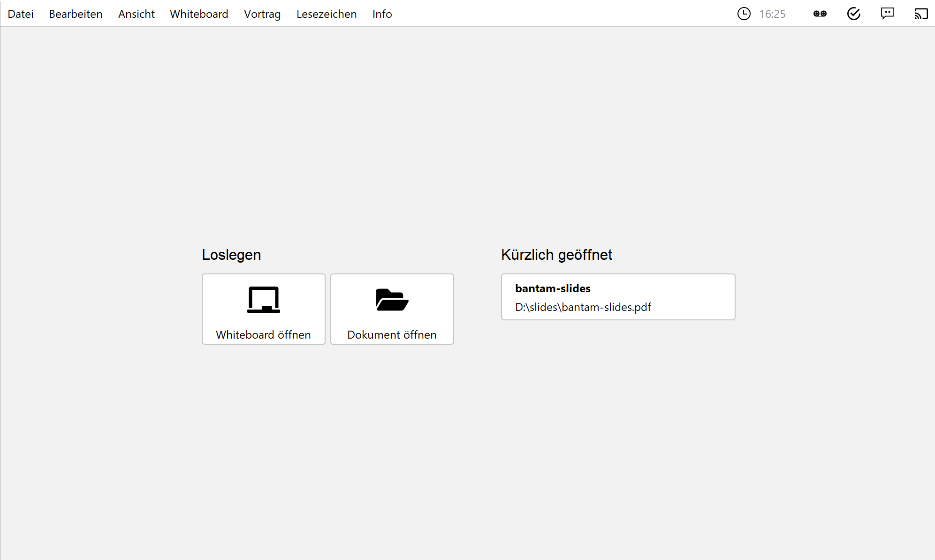
Task: Click the clock icon in the top bar
Action: tap(744, 14)
